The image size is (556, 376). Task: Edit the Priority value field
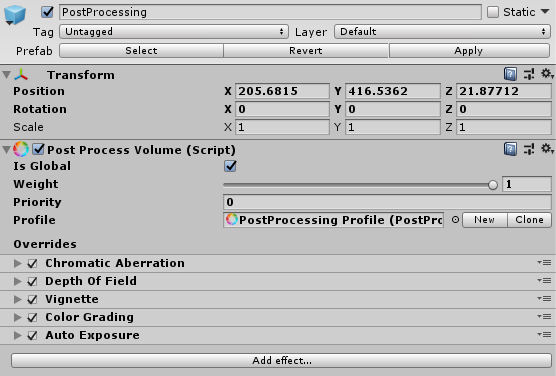tap(387, 202)
